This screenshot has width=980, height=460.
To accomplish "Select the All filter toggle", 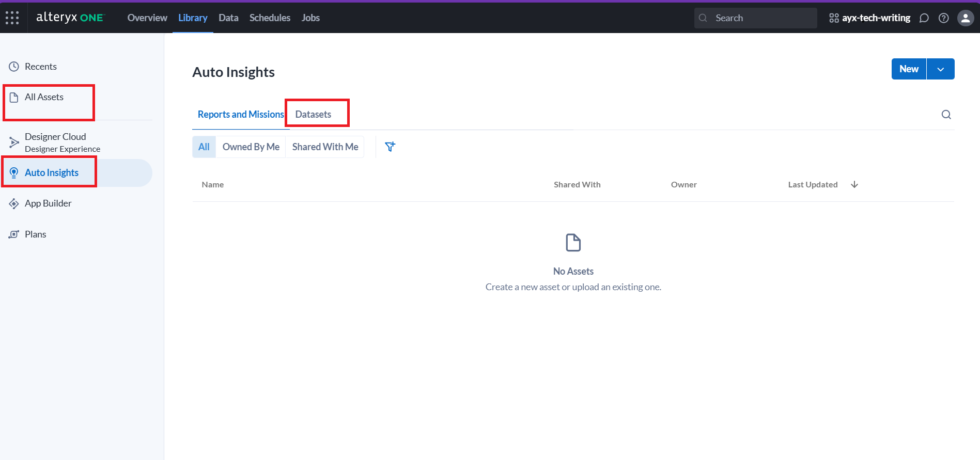I will pyautogui.click(x=204, y=147).
